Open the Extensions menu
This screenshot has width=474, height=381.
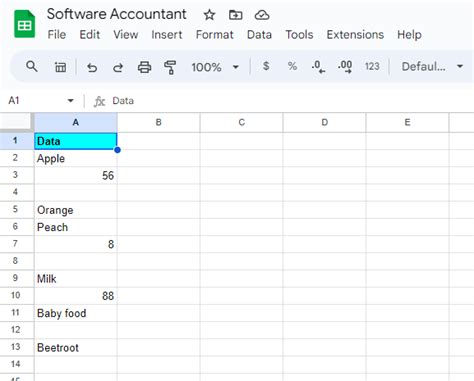point(355,35)
